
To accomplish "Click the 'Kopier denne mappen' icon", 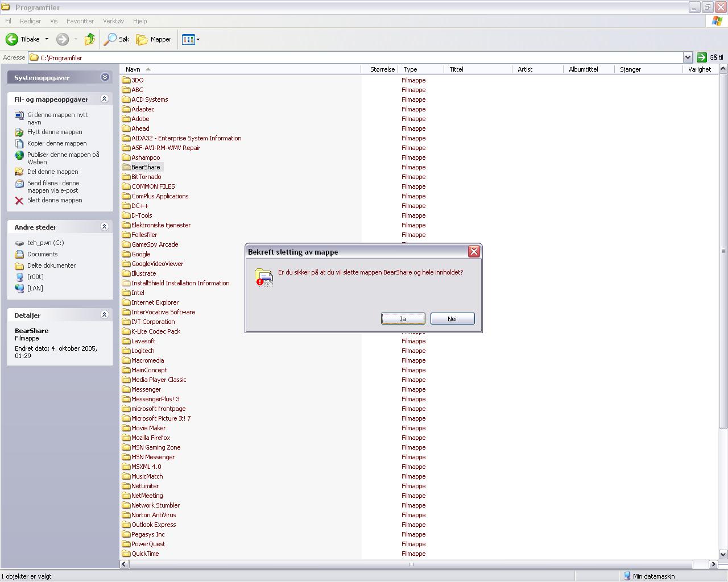I will pos(19,143).
